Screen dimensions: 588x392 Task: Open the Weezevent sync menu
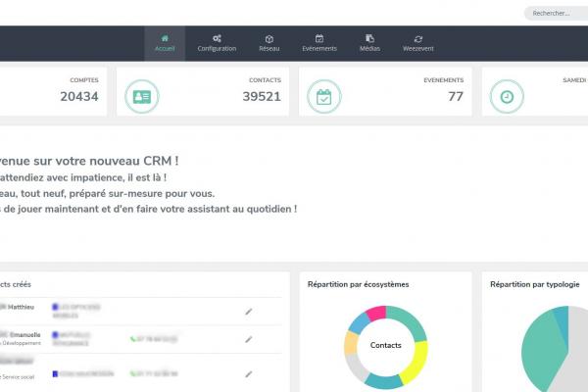click(418, 43)
